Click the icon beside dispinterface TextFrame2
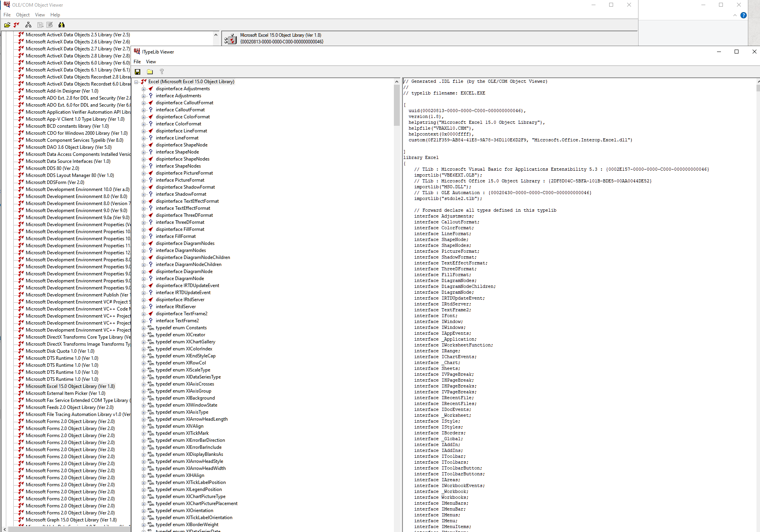 click(x=151, y=314)
